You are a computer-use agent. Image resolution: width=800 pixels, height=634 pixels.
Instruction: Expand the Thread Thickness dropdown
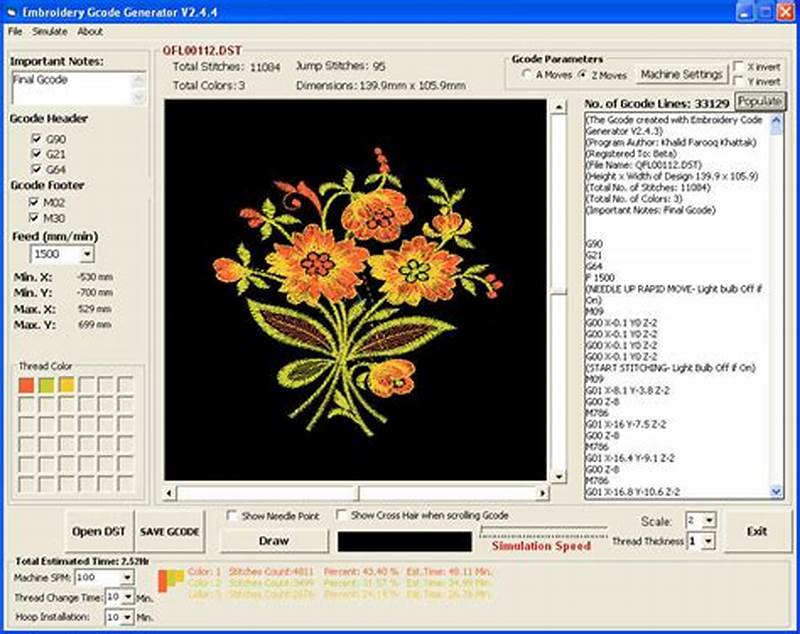click(710, 541)
